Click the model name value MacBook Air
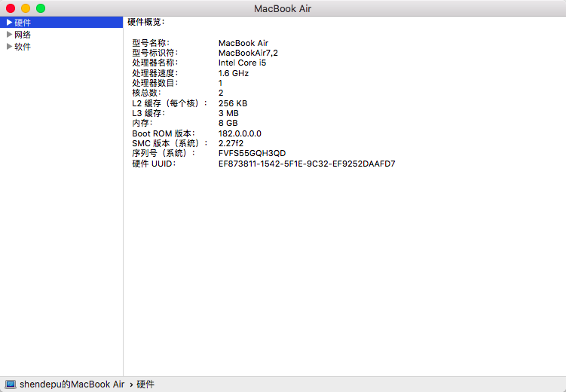This screenshot has height=392, width=566. pos(243,43)
